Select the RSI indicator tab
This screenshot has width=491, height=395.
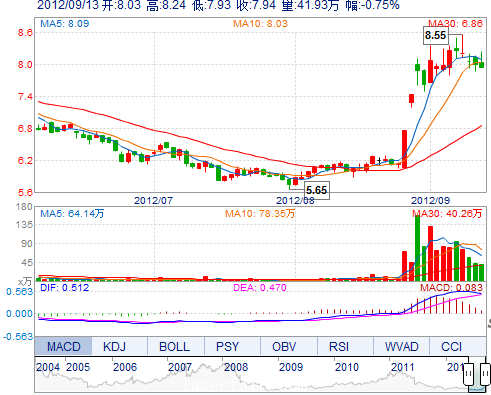[339, 346]
